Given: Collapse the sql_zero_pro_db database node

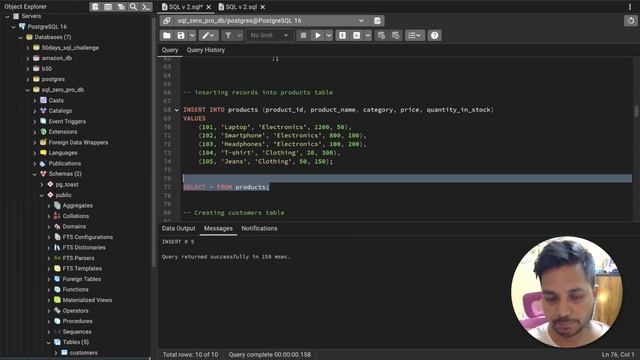Looking at the screenshot, I should (28, 90).
